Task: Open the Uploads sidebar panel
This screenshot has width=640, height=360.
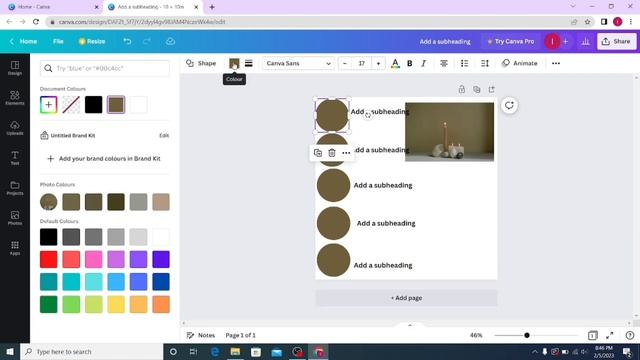Action: tap(15, 128)
